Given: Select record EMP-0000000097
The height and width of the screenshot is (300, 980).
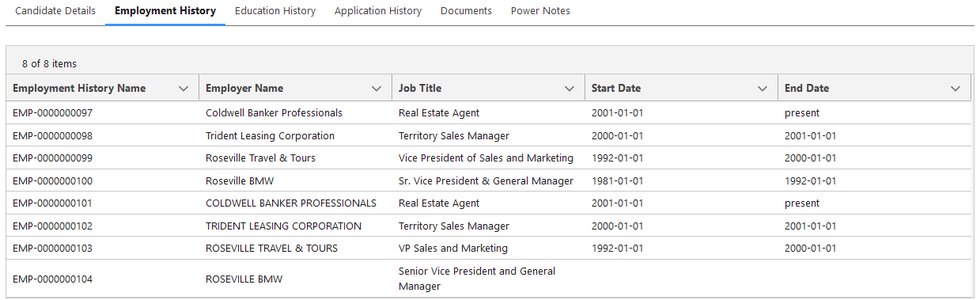Looking at the screenshot, I should [53, 113].
